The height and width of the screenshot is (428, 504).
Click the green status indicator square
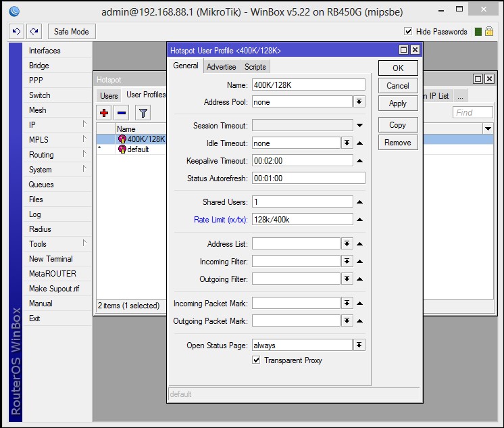point(478,32)
